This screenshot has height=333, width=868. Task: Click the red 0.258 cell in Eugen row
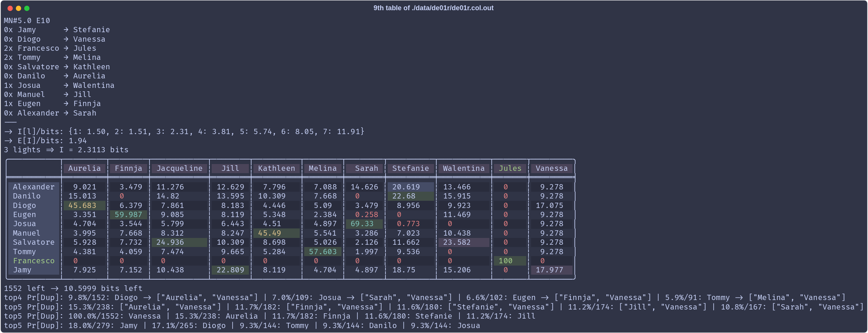tap(365, 214)
